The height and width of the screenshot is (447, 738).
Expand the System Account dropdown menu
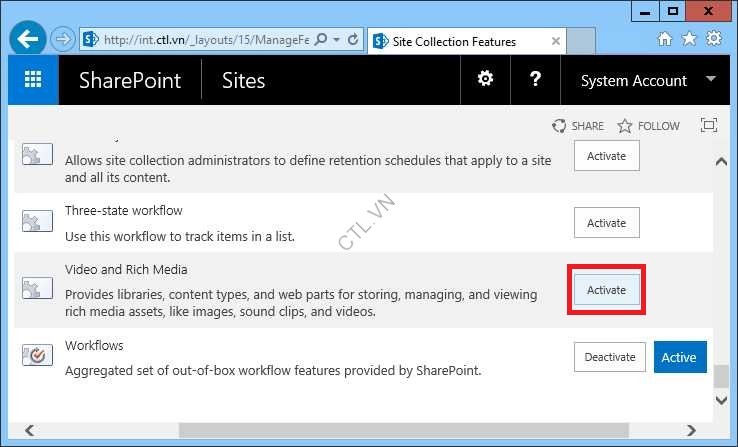tap(710, 79)
